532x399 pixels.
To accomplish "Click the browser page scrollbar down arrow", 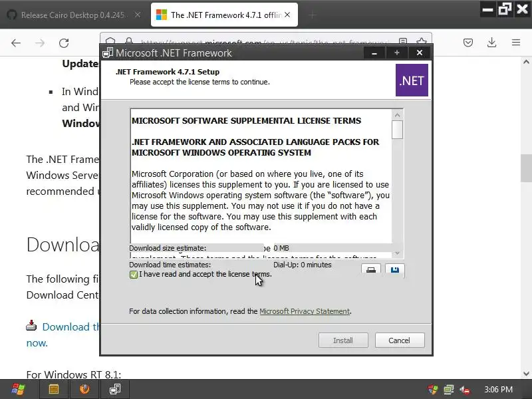I will point(526,374).
